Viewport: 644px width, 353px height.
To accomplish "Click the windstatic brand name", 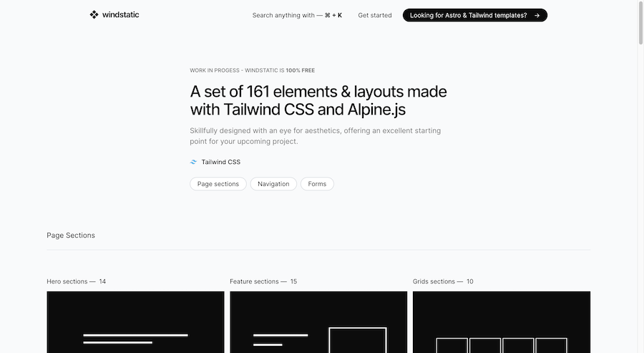I will point(120,15).
